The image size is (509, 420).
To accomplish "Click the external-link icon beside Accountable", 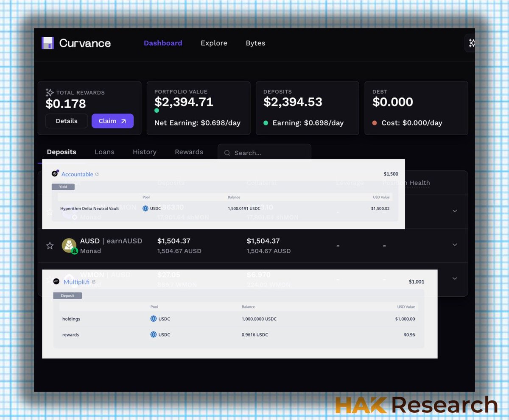I will [97, 174].
